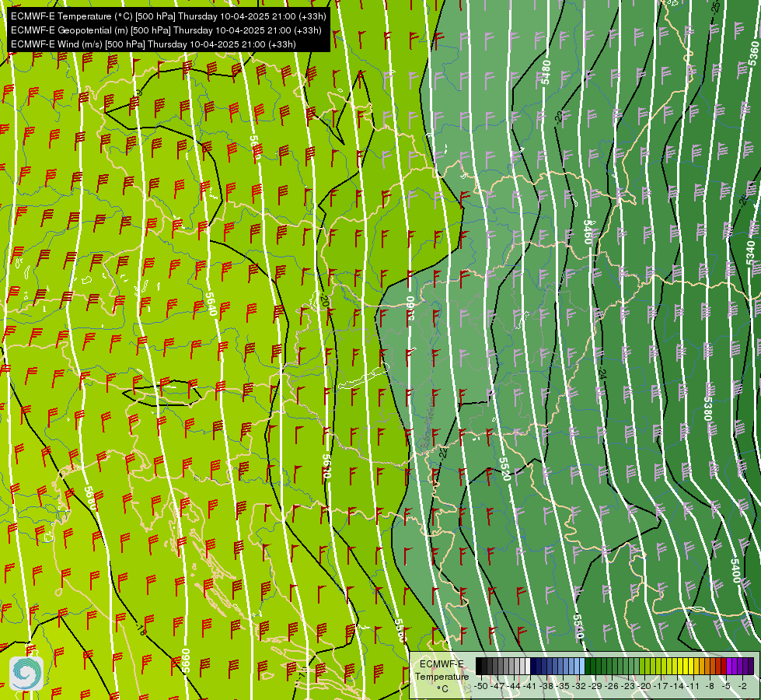Click the swirl logo icon at the bottom left
This screenshot has height=700, width=761.
[x=26, y=674]
